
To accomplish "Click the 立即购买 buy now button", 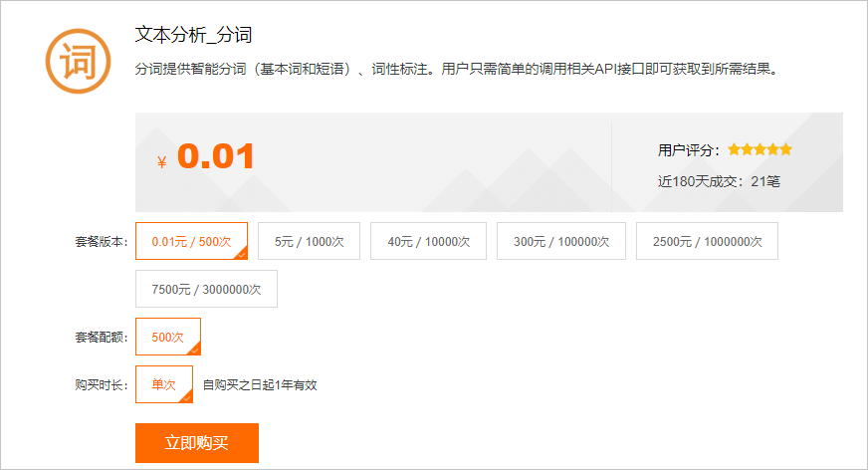I will coord(197,443).
